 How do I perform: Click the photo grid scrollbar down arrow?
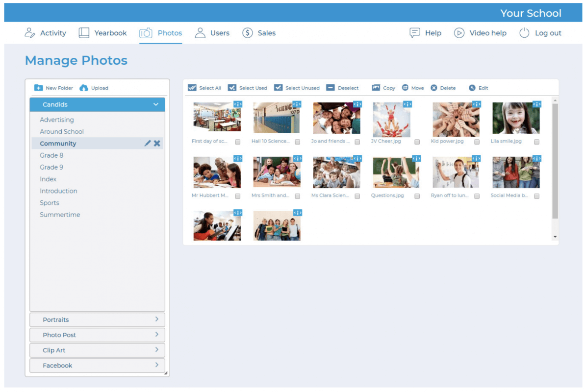[x=555, y=237]
